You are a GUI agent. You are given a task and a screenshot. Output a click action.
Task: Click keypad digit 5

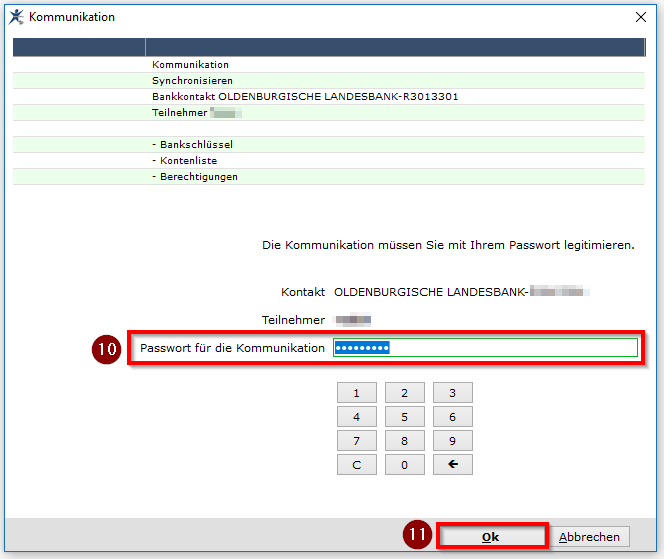pos(404,417)
